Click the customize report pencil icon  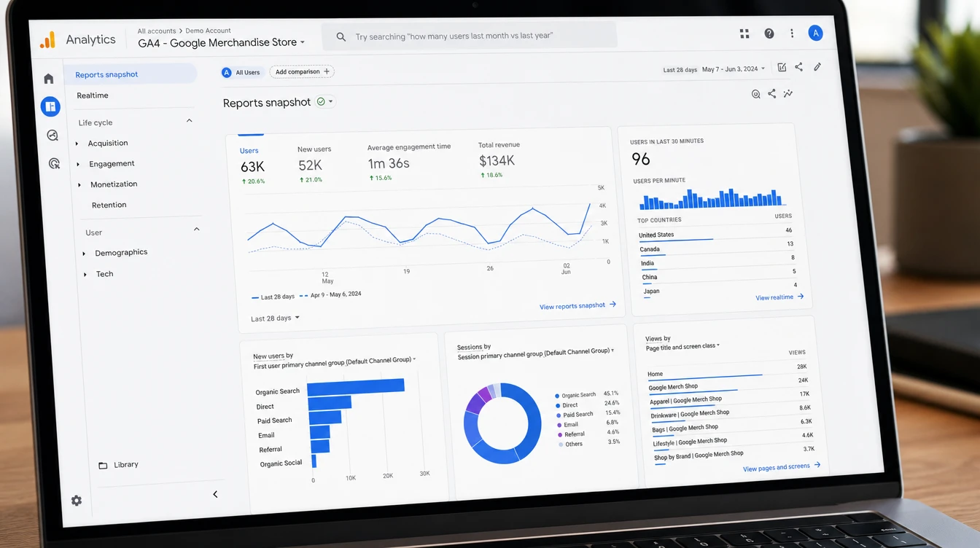click(x=817, y=67)
